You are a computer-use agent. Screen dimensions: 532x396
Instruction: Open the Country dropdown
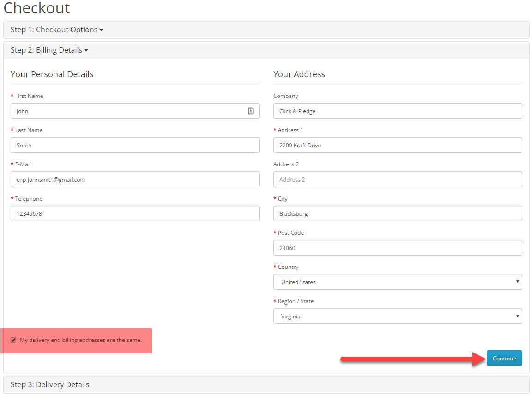point(398,282)
